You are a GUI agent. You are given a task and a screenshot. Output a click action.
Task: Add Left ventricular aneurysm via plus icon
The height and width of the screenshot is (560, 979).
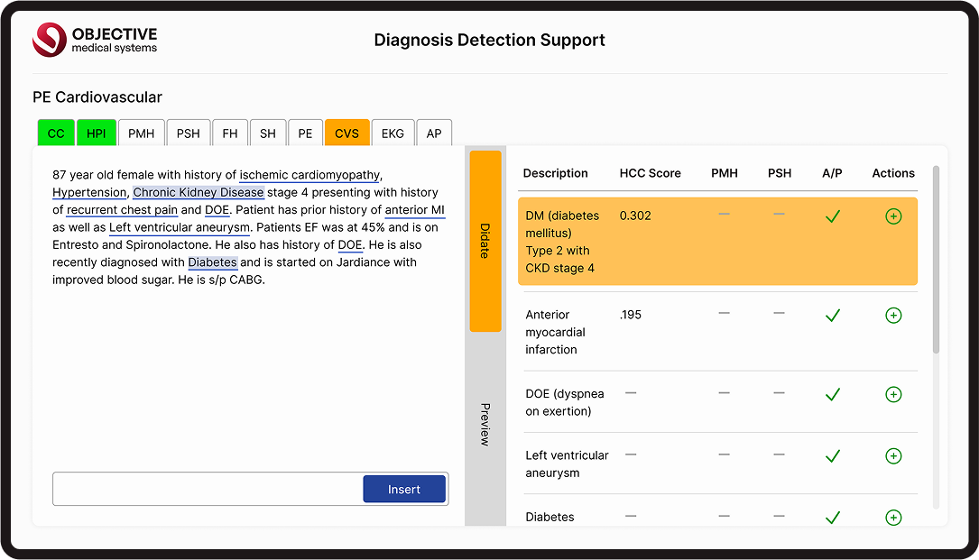[893, 456]
